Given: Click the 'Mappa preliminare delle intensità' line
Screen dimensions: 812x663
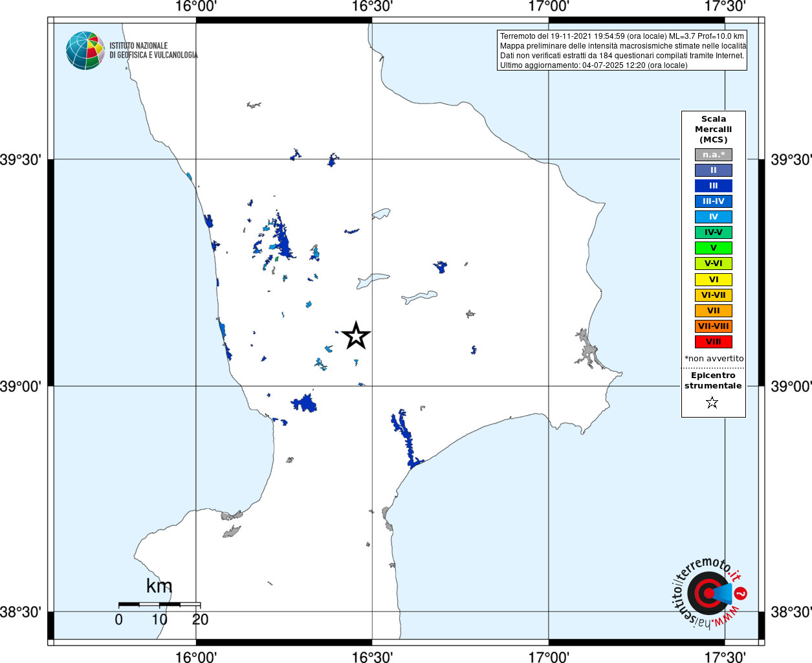Looking at the screenshot, I should pos(623,46).
